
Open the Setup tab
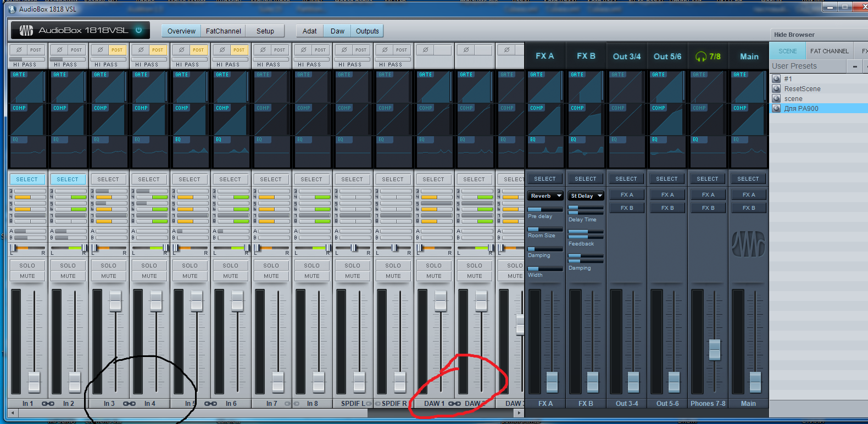pyautogui.click(x=265, y=31)
